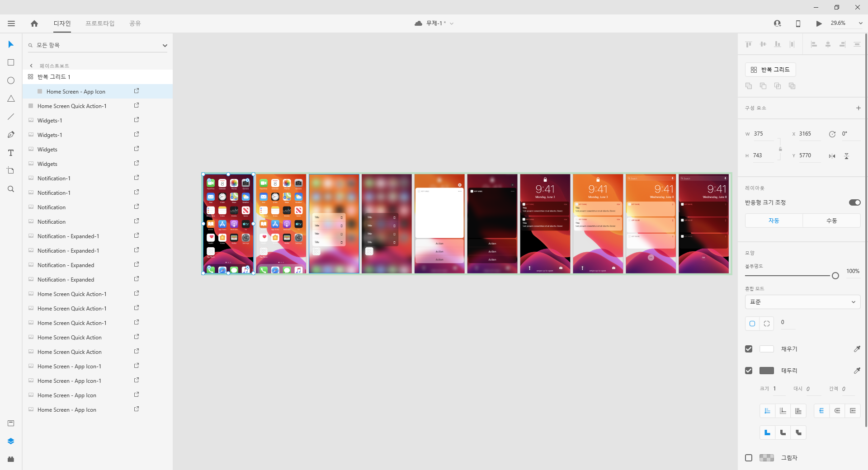The image size is (868, 470).
Task: Switch to the 디자인 tab
Action: coord(62,23)
